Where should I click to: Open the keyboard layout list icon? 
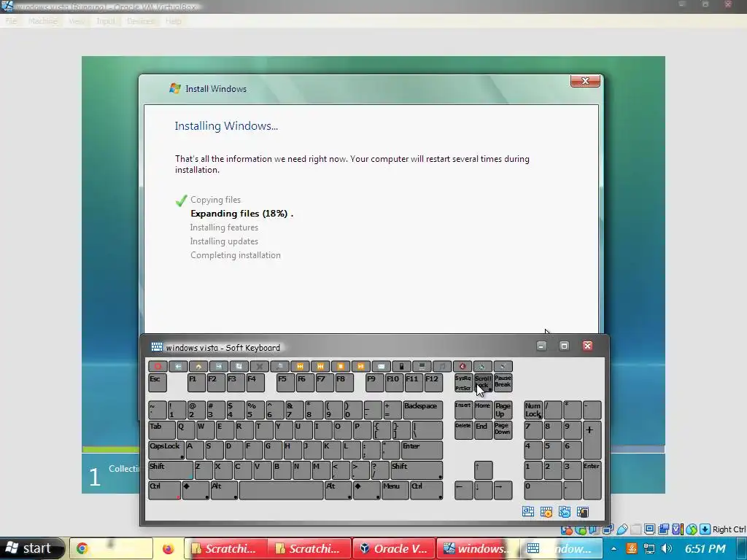coord(528,511)
